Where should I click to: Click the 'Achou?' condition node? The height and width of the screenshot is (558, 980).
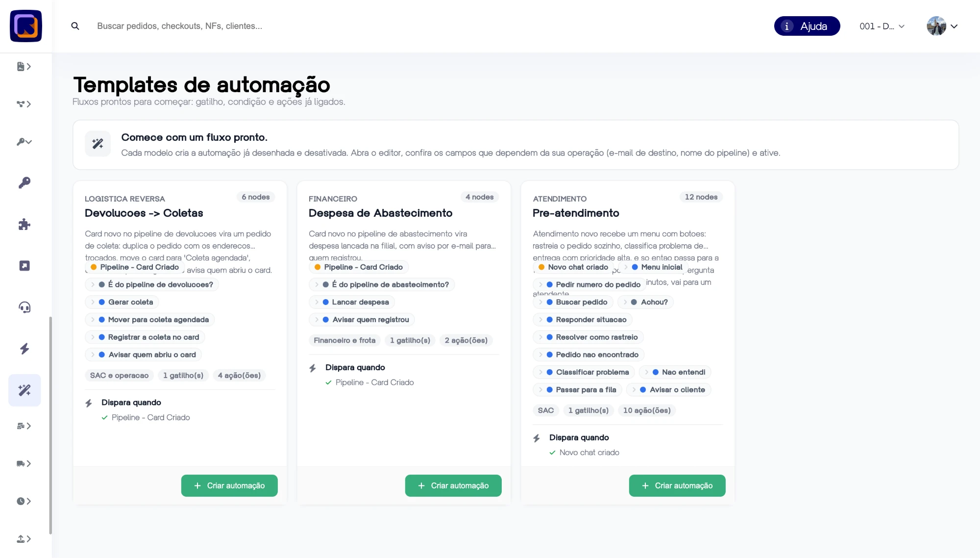point(646,302)
